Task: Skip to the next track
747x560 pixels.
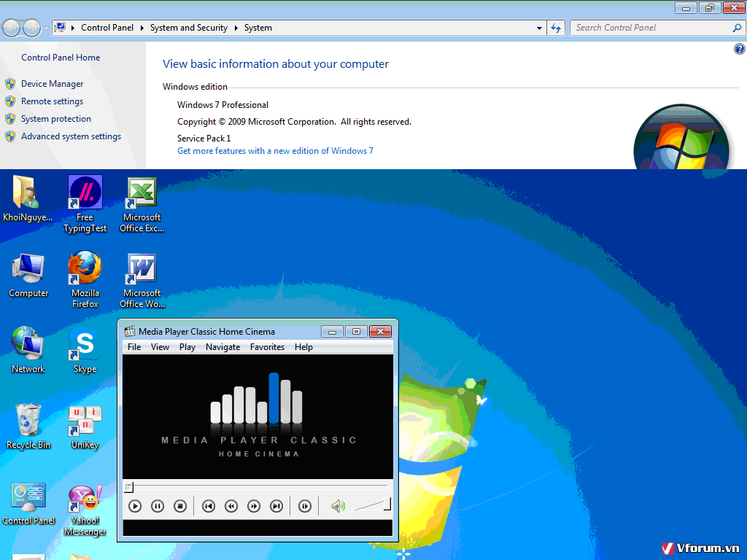Action: (x=276, y=506)
